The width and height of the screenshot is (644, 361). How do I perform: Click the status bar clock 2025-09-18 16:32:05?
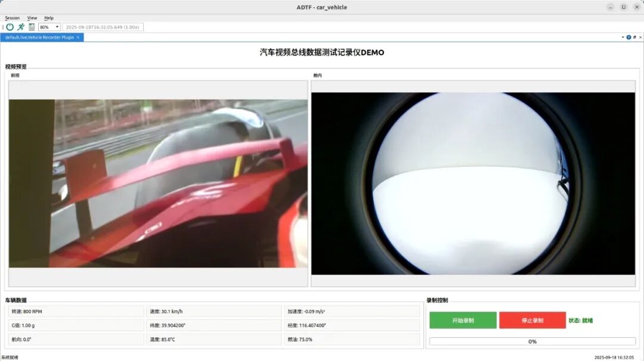(614, 357)
